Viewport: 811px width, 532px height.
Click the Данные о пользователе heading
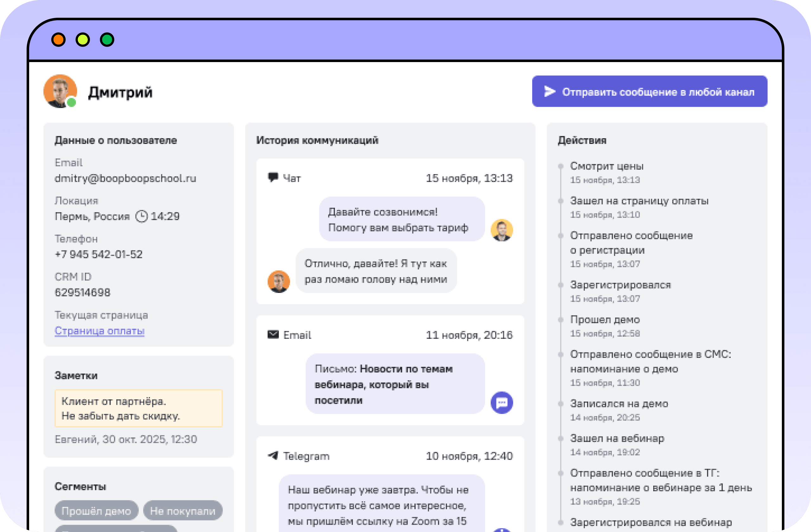(116, 140)
